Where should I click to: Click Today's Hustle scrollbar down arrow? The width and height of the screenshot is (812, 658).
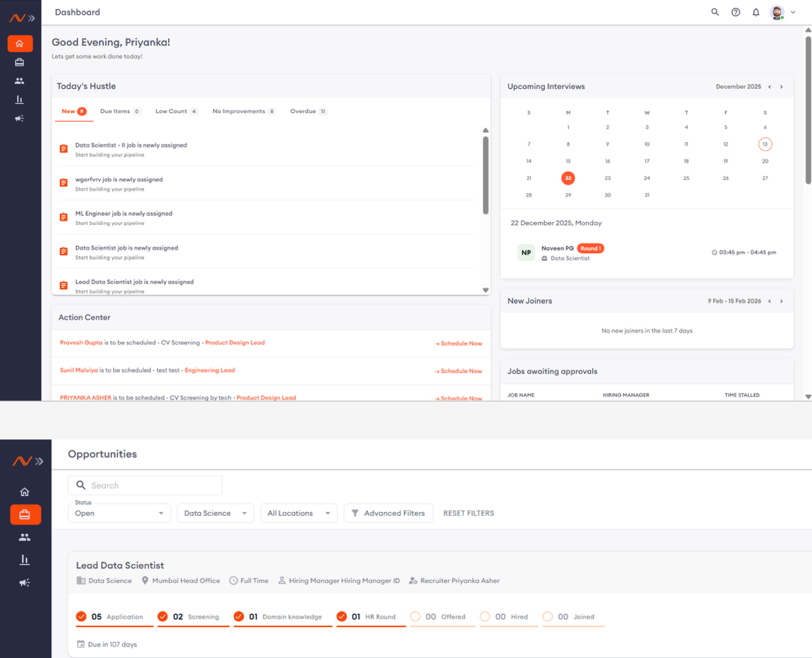(x=486, y=290)
